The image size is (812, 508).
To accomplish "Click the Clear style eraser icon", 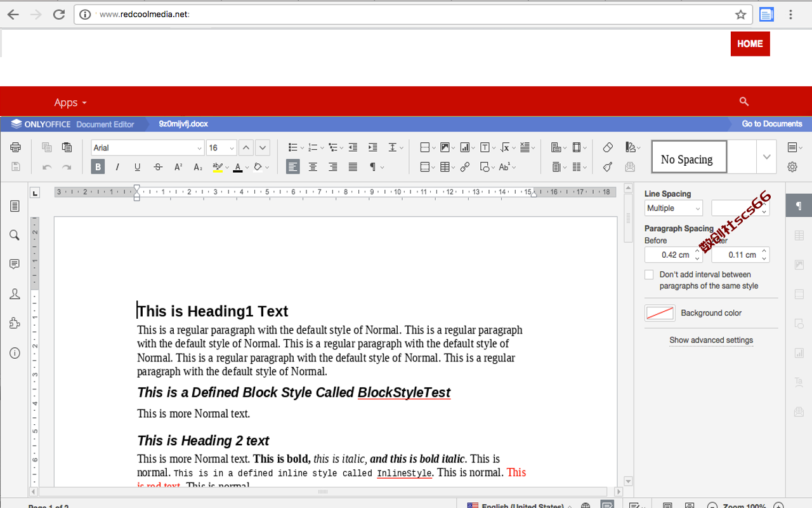I will 608,147.
